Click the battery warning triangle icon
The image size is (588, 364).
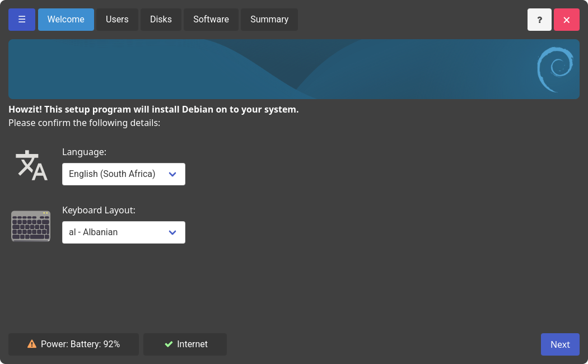pos(32,344)
